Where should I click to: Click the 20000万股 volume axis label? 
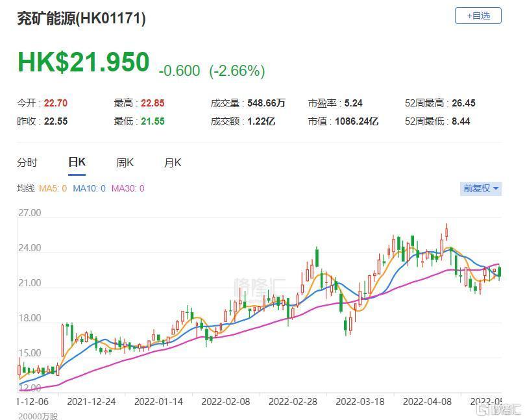38,415
